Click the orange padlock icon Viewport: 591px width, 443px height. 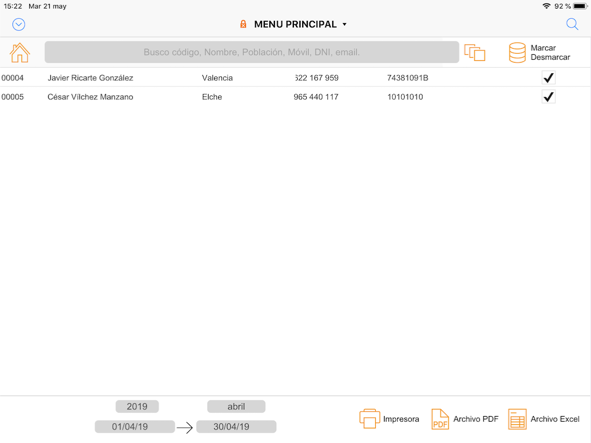(x=243, y=24)
